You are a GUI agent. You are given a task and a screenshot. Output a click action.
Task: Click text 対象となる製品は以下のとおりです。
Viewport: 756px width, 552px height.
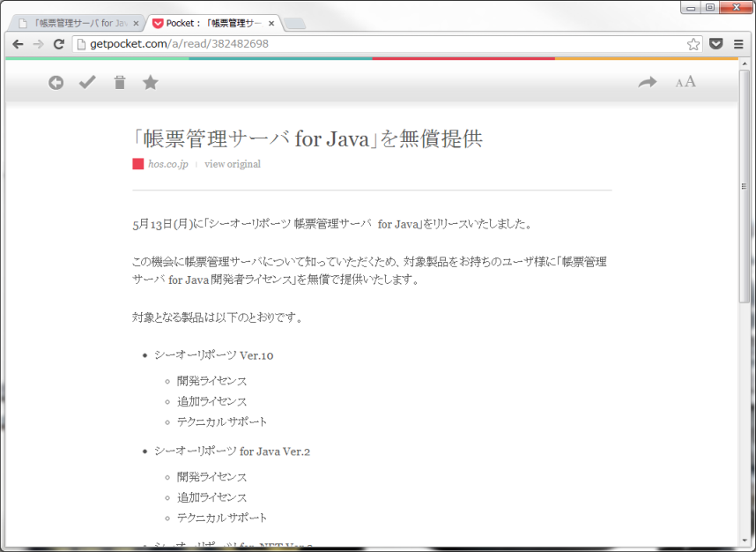coord(217,317)
